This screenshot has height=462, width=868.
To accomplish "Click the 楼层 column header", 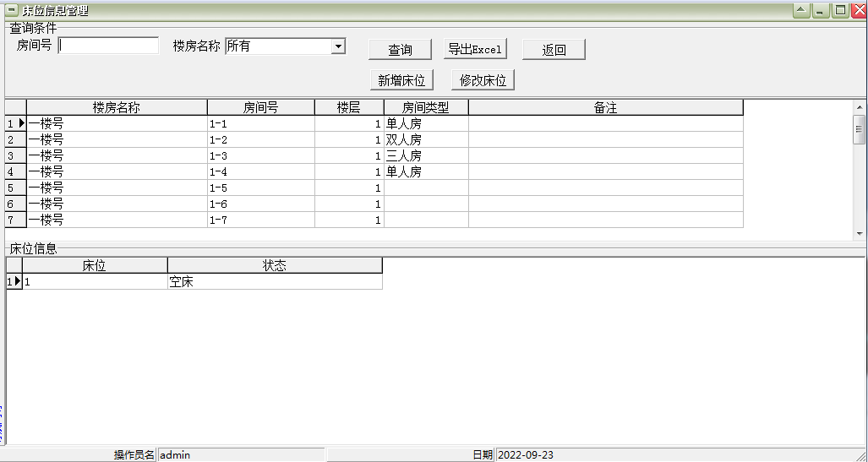I will 349,107.
